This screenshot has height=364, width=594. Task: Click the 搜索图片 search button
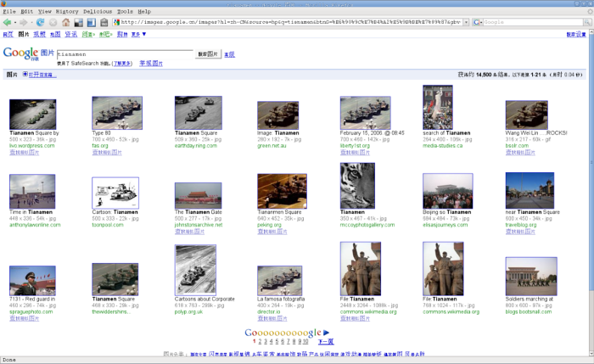coord(208,54)
